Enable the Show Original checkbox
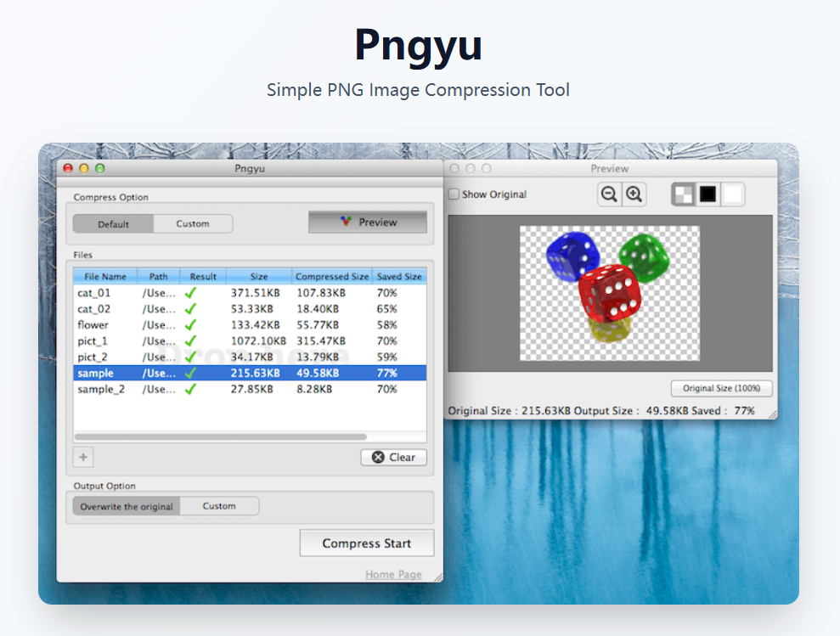Image resolution: width=840 pixels, height=636 pixels. [453, 194]
